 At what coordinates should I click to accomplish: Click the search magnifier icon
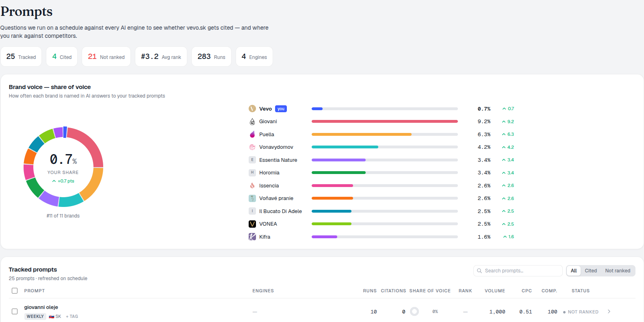(479, 271)
